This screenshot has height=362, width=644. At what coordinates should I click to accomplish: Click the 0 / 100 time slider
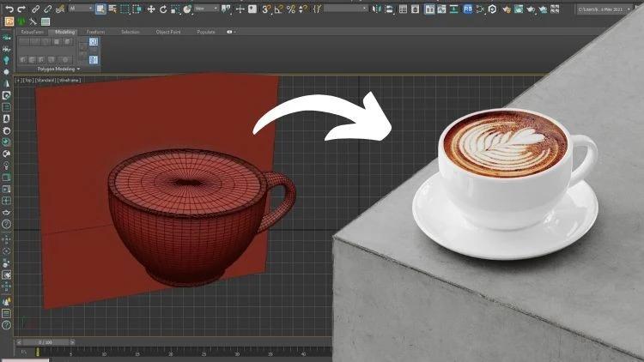click(x=46, y=342)
